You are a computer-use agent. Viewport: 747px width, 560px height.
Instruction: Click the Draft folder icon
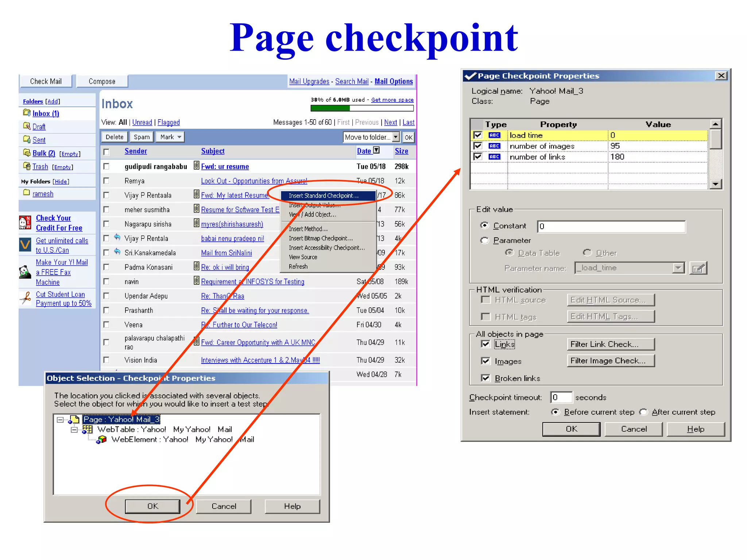tap(27, 126)
